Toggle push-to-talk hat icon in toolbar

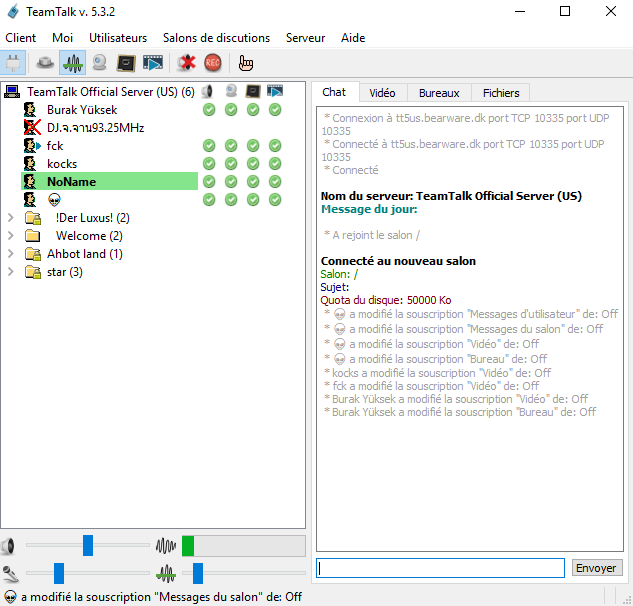pyautogui.click(x=45, y=63)
